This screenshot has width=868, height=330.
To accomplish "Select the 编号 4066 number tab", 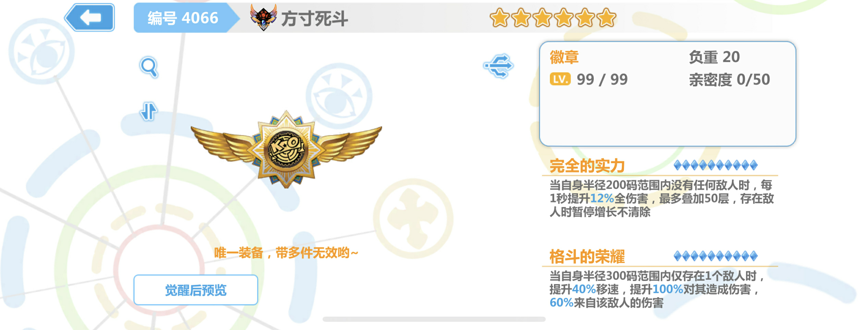I will click(x=183, y=18).
